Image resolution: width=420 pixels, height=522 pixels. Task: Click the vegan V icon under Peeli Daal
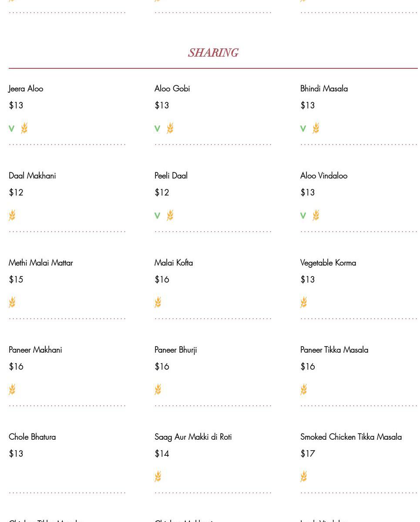(x=158, y=216)
